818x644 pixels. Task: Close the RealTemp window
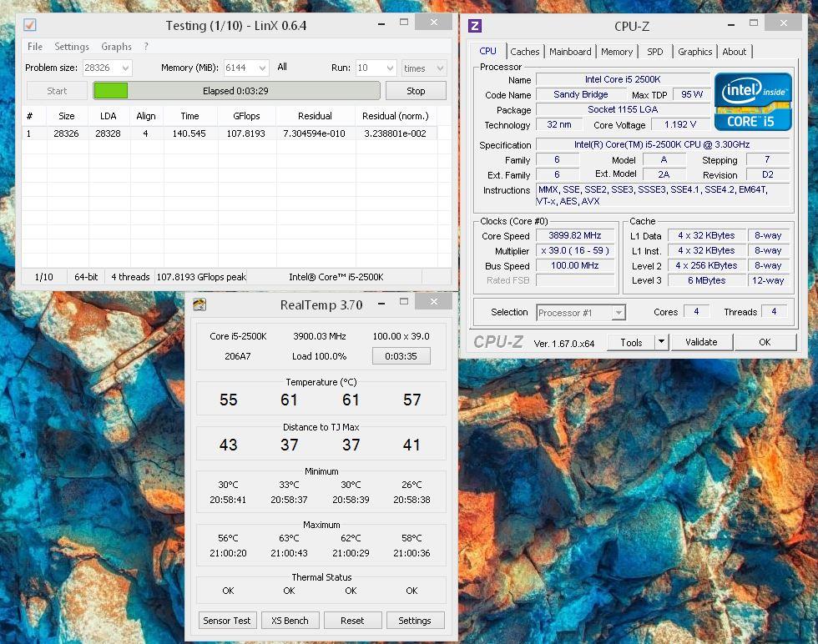point(433,301)
